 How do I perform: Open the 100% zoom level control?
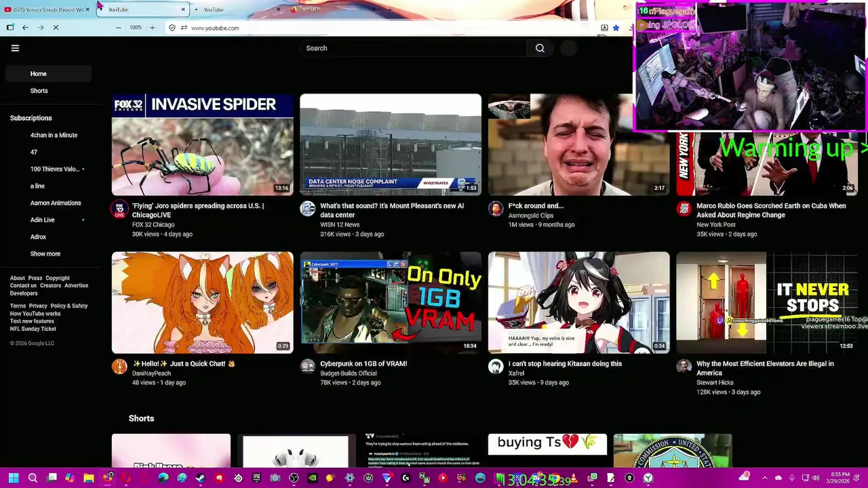[x=136, y=28]
